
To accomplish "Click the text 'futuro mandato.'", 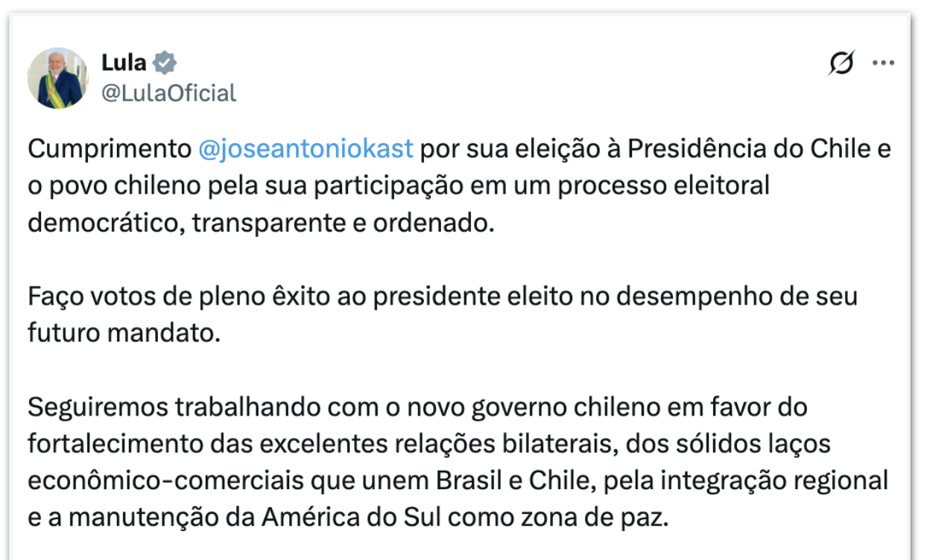I will tap(124, 332).
